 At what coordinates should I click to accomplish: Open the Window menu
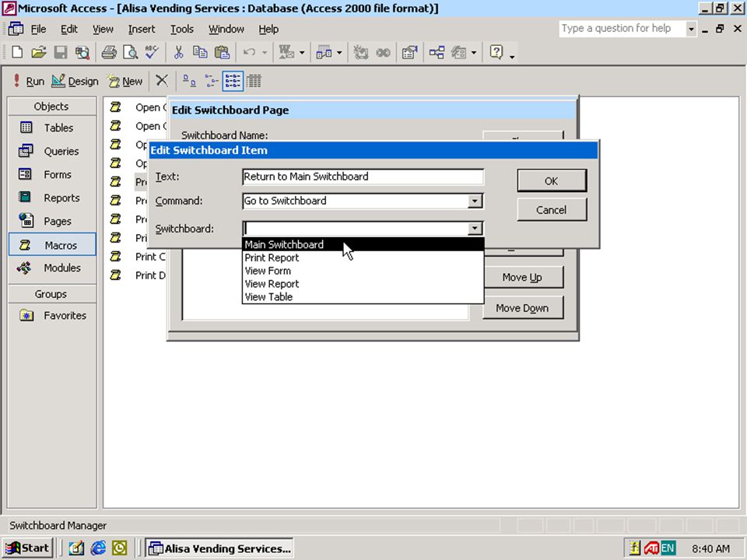click(x=226, y=29)
